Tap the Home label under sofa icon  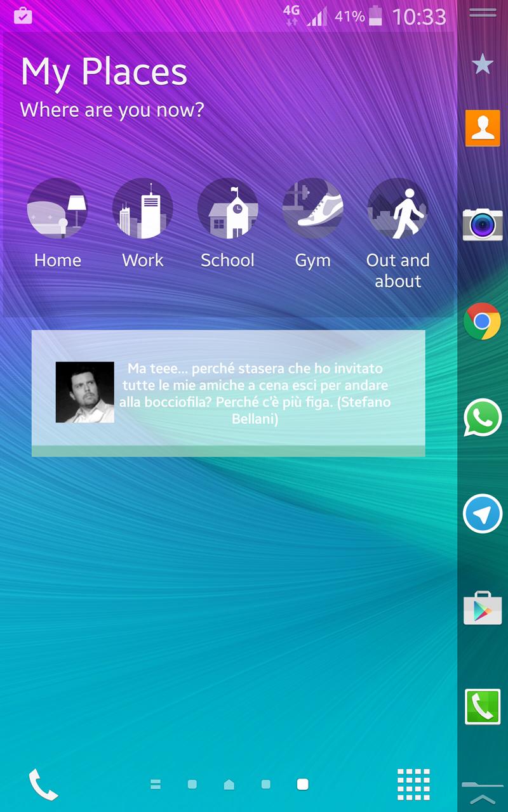point(58,260)
